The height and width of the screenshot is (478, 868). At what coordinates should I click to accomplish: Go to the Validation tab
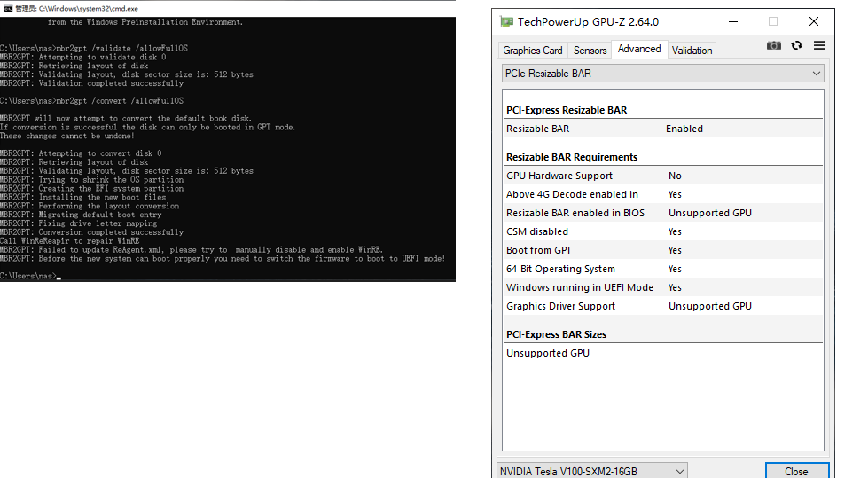[692, 51]
